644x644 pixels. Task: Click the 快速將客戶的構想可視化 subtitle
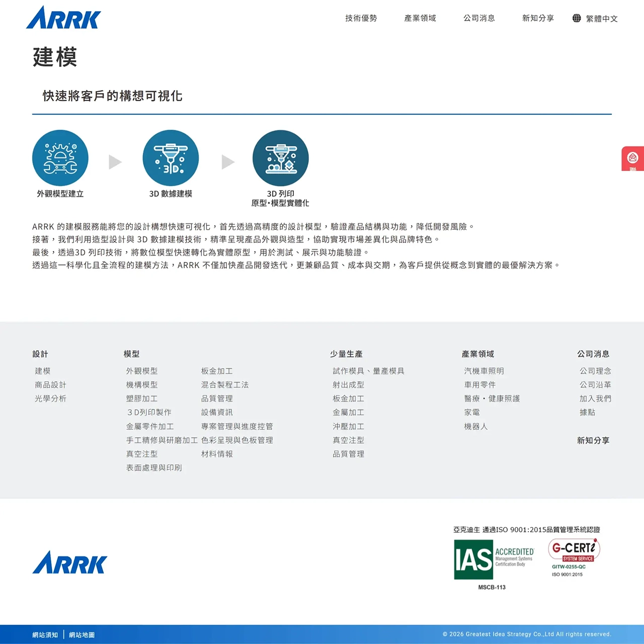tap(113, 96)
